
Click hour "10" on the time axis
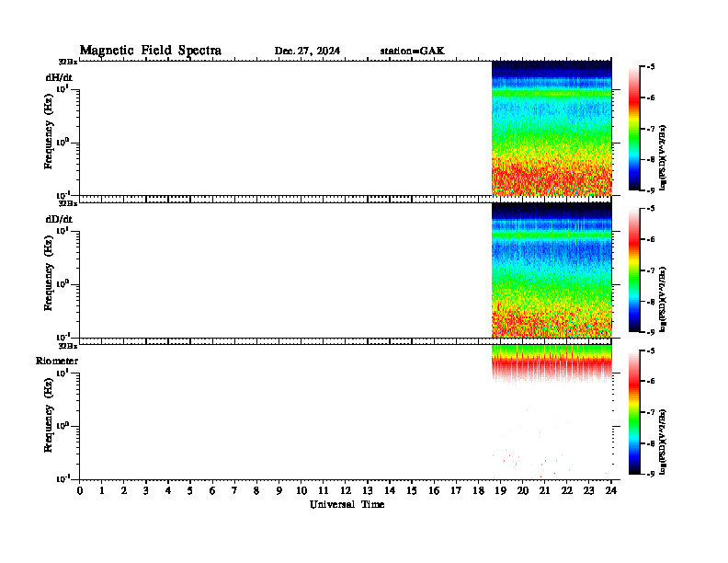click(301, 490)
